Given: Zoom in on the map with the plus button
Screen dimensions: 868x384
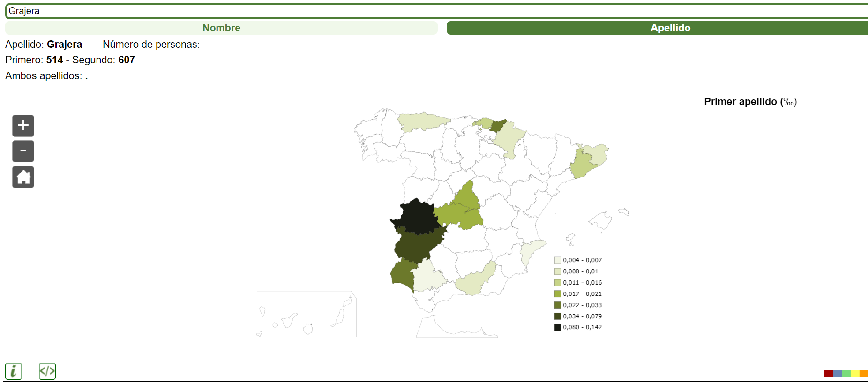Looking at the screenshot, I should pos(23,126).
